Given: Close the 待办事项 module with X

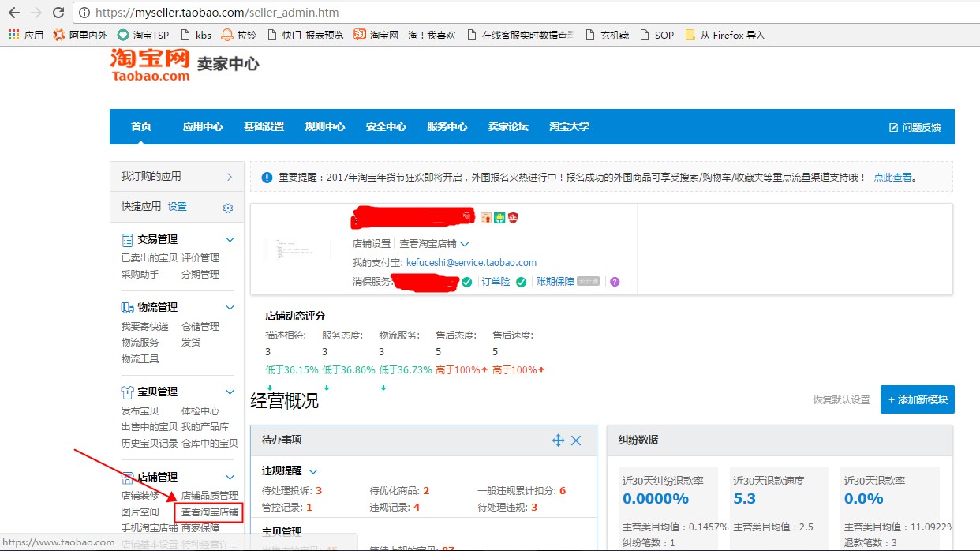Looking at the screenshot, I should click(576, 440).
